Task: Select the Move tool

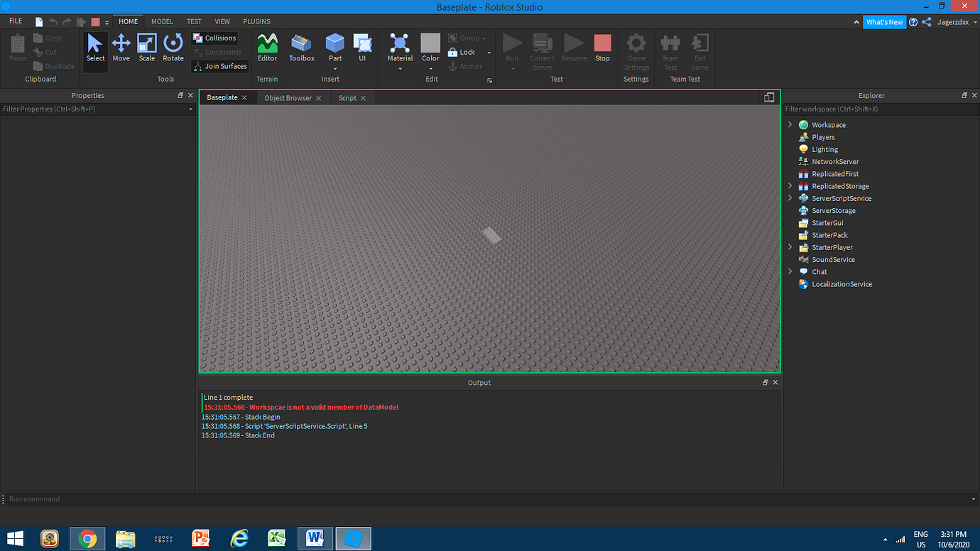Action: pyautogui.click(x=121, y=48)
